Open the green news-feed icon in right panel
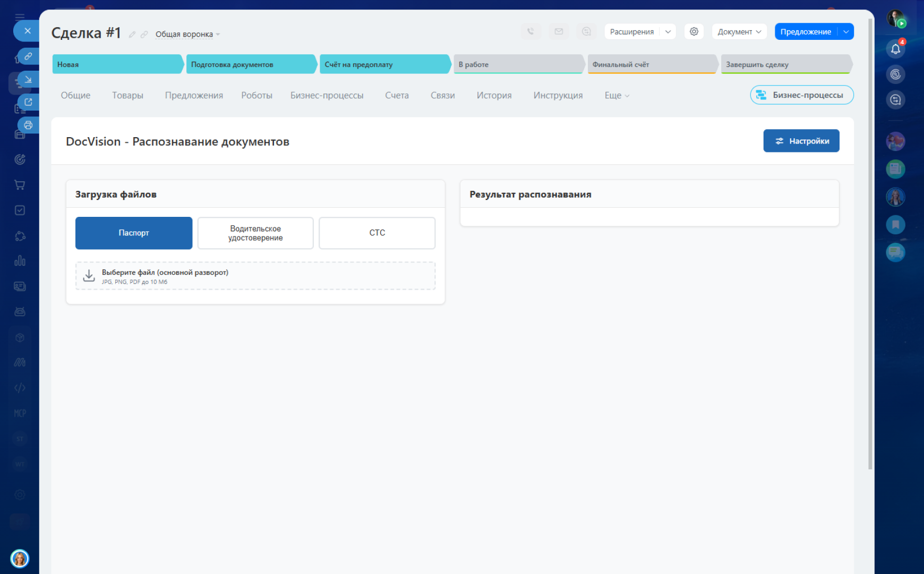 coord(895,169)
